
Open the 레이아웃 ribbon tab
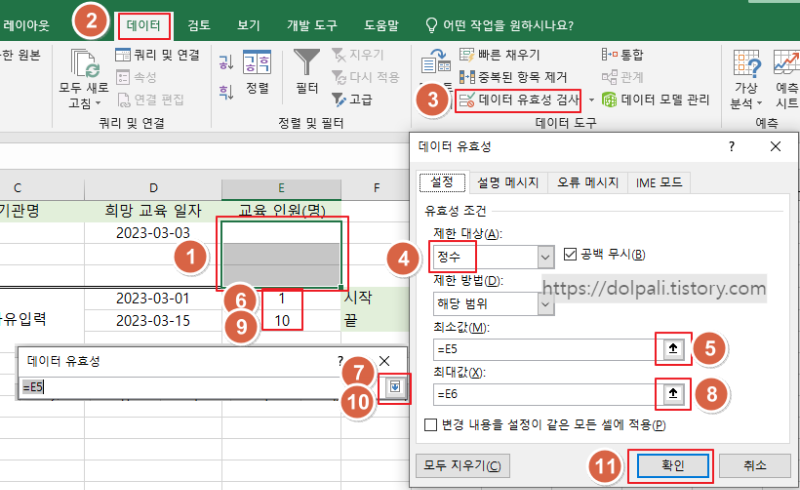[26, 26]
